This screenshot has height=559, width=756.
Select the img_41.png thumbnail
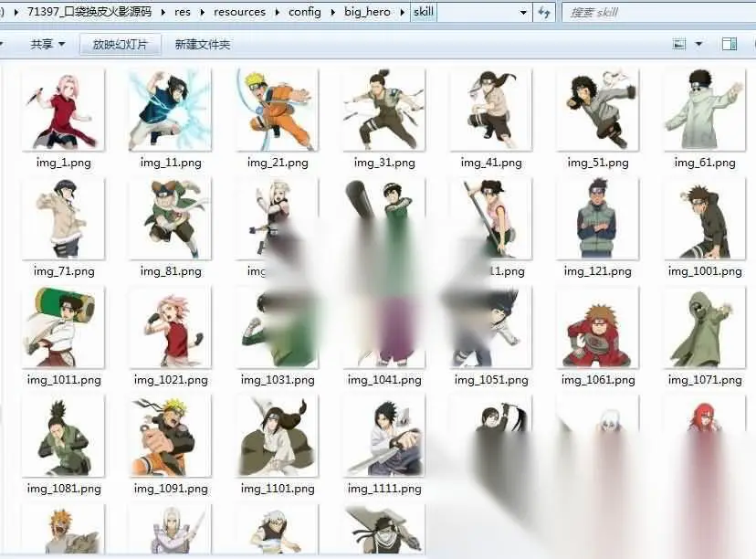[x=491, y=110]
